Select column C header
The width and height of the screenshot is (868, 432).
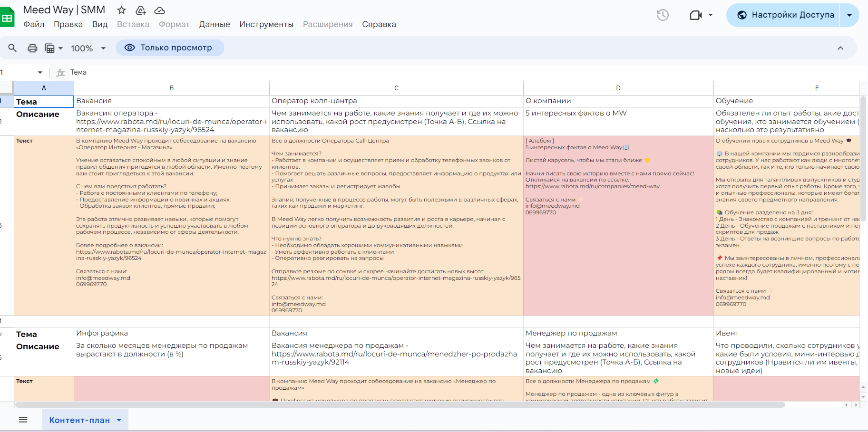pos(396,88)
